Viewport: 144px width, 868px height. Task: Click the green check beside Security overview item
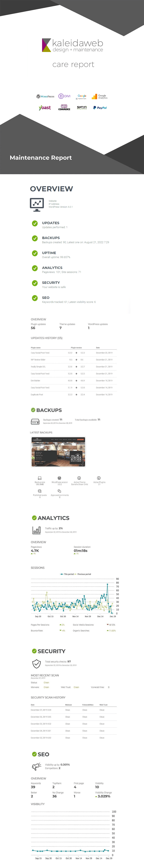point(35,283)
